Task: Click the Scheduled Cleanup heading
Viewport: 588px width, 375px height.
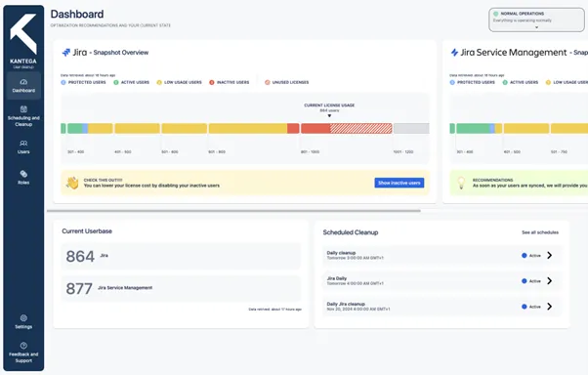Action: (x=351, y=232)
